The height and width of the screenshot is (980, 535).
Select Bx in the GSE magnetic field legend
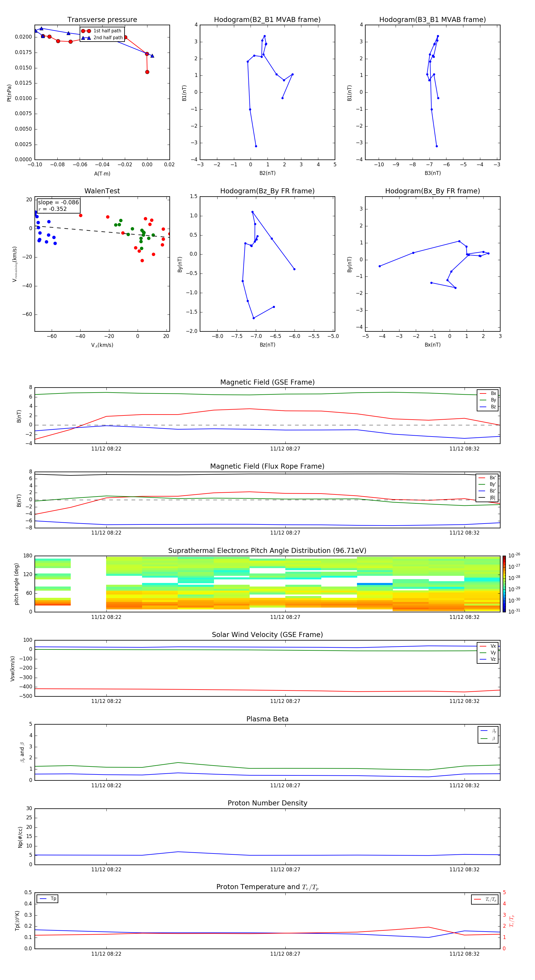pos(488,393)
